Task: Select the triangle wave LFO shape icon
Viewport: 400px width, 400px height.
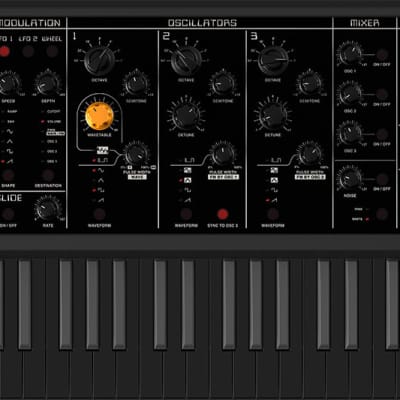Action: [10, 141]
